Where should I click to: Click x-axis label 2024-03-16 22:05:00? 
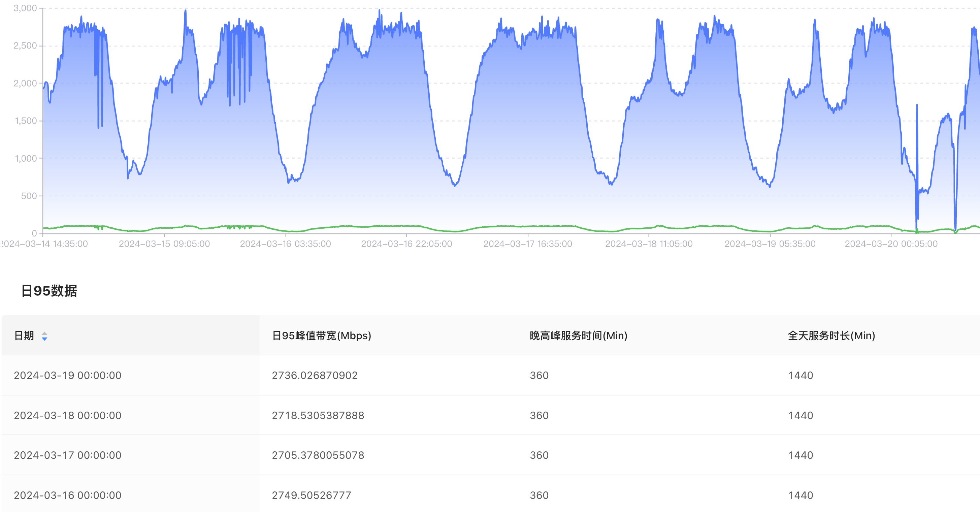pos(407,244)
